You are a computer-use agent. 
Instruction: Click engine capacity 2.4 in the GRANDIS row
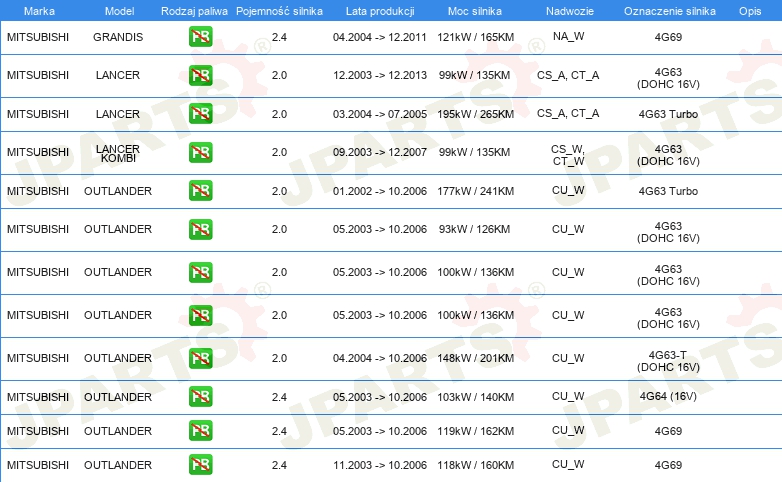[x=279, y=37]
